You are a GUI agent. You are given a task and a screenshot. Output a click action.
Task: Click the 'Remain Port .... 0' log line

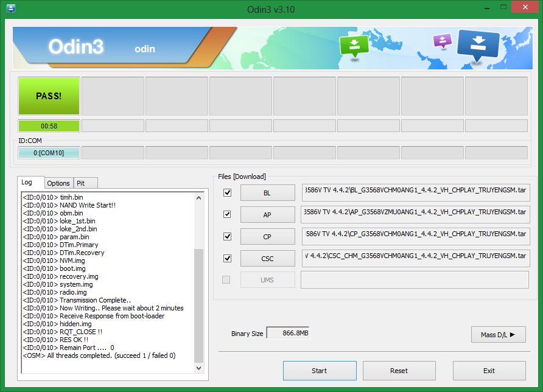(69, 348)
